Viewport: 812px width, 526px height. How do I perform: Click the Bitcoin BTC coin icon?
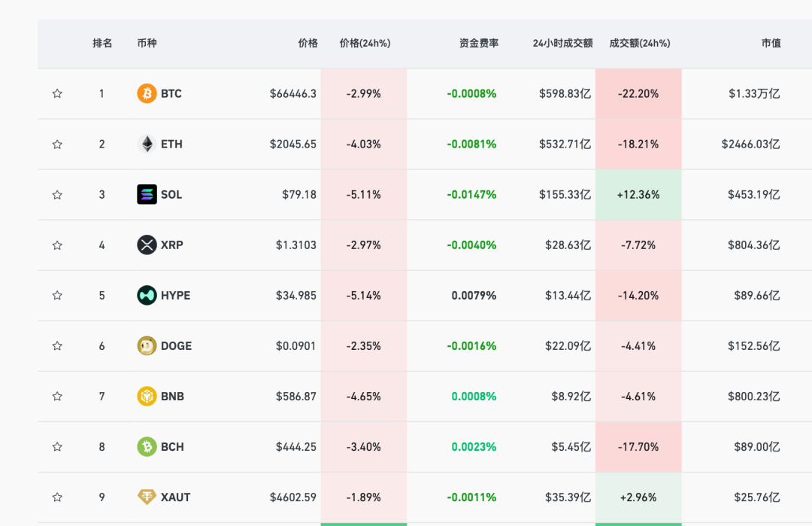[147, 94]
